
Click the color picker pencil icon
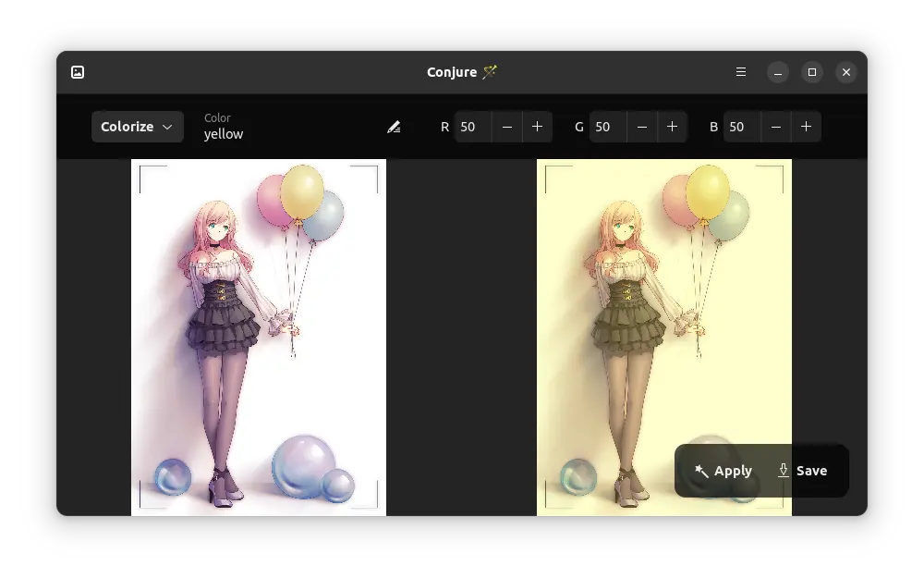(x=394, y=127)
